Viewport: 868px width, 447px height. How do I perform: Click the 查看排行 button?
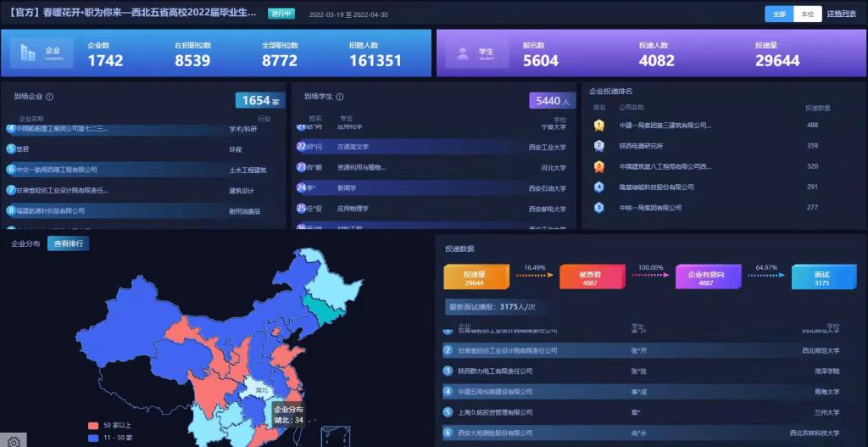click(x=68, y=243)
